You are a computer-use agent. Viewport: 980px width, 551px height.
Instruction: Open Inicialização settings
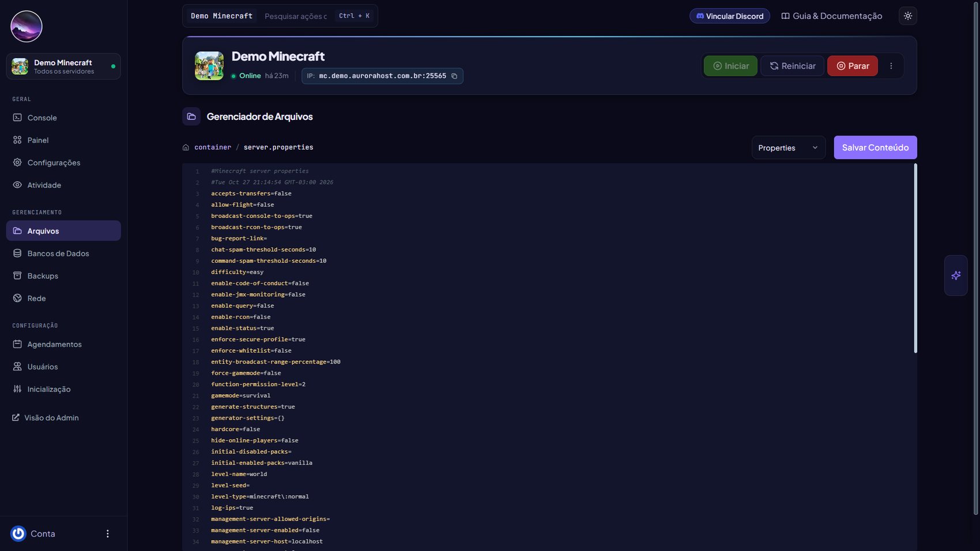point(63,389)
